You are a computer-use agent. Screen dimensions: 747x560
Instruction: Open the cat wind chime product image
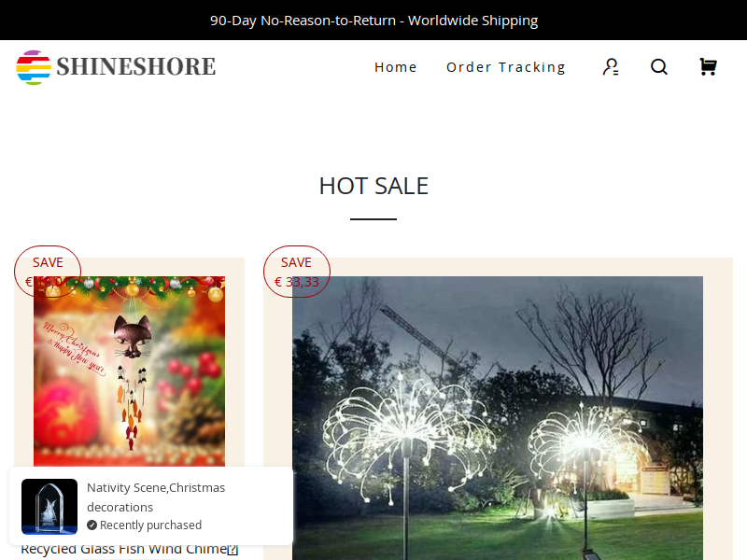[x=129, y=371]
